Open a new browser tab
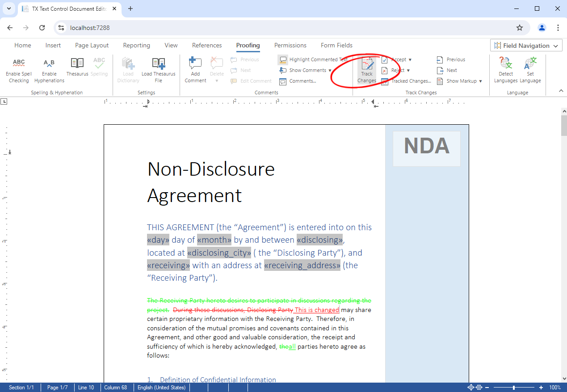 (130, 8)
